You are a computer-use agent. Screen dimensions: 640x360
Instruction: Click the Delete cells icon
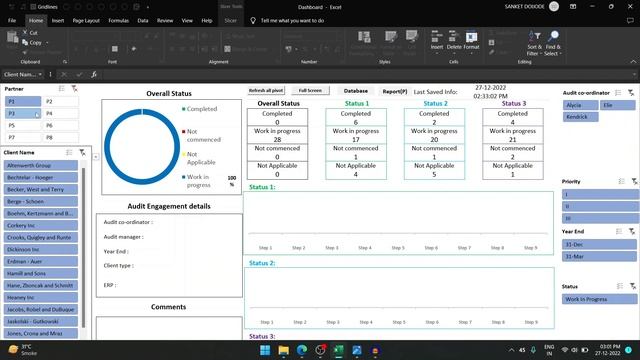tap(453, 36)
